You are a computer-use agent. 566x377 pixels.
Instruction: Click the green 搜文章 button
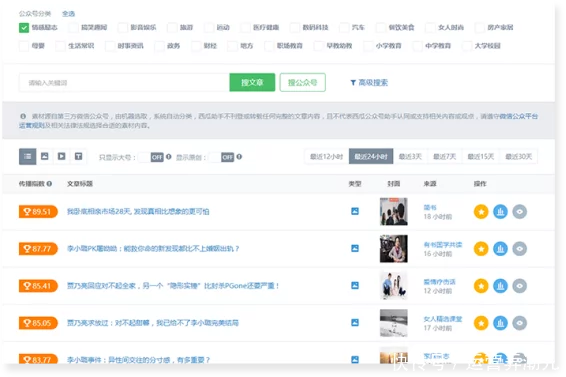coord(252,82)
